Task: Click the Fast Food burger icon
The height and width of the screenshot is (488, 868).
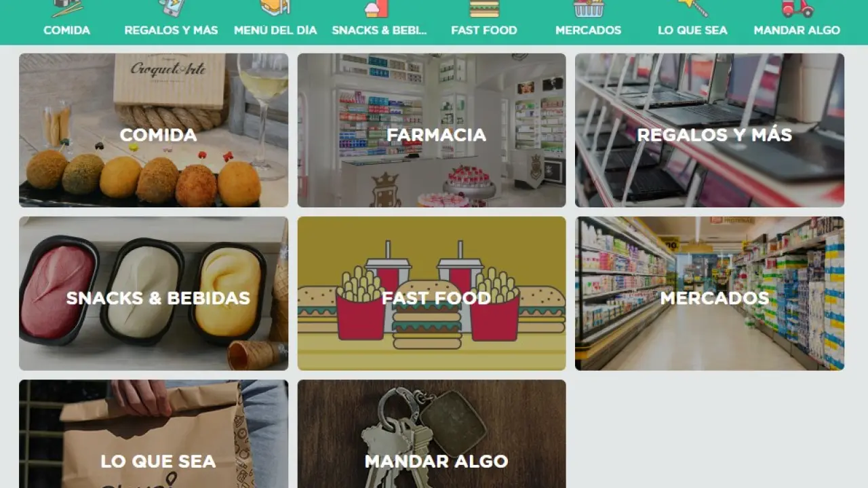Action: [x=484, y=8]
